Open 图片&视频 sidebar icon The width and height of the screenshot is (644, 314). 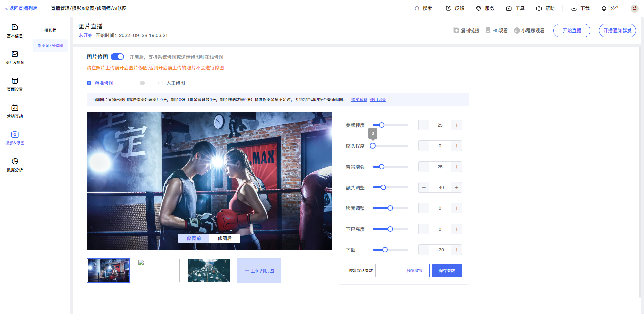point(15,54)
